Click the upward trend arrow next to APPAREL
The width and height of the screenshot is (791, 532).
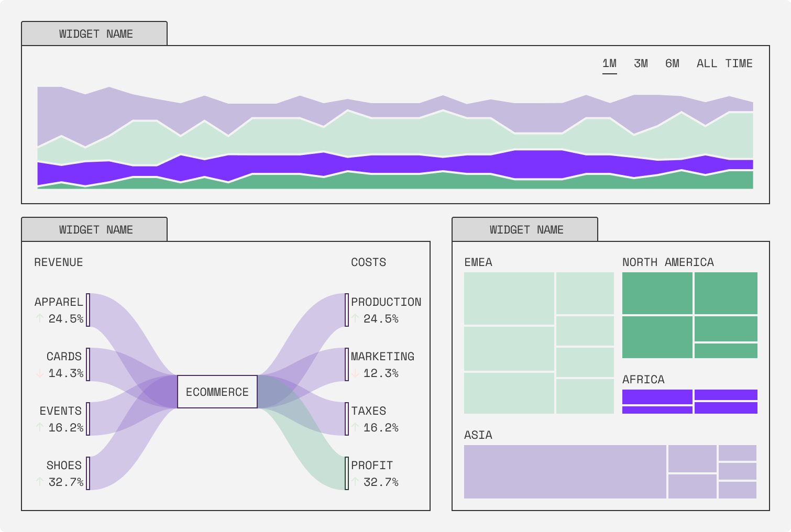pos(39,318)
